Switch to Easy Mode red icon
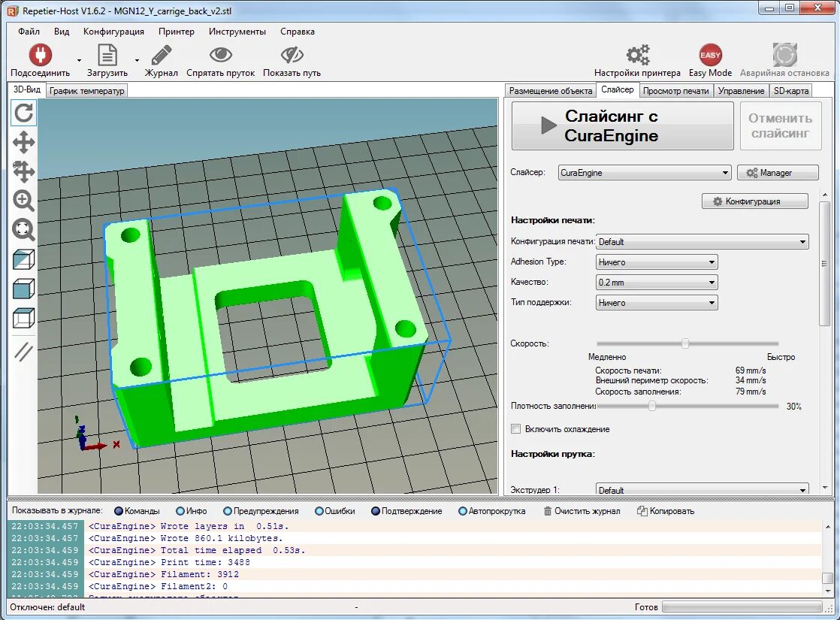 pos(710,55)
